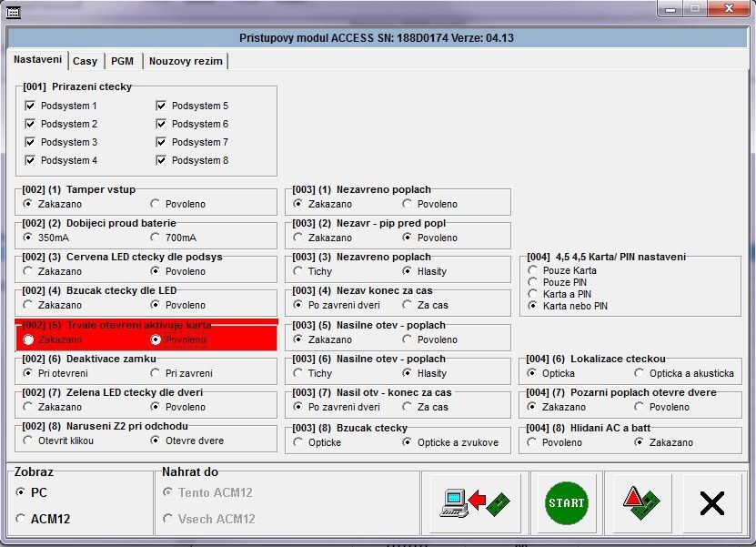Select Pouze Karta option
Screen dimensions: 756x547
(x=533, y=271)
